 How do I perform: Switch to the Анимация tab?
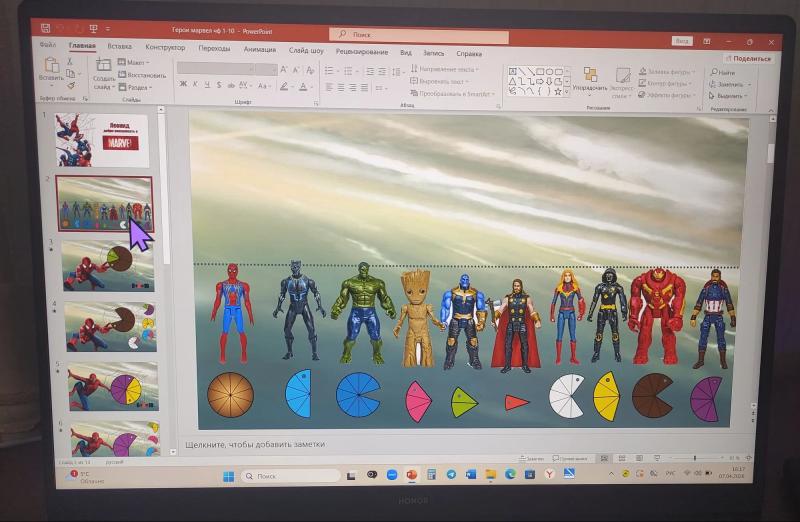tap(260, 49)
